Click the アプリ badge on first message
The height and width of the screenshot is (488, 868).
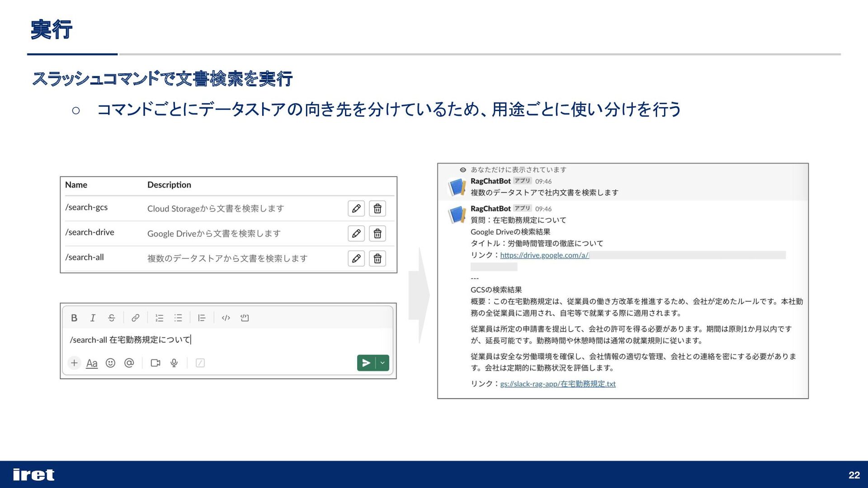point(522,181)
